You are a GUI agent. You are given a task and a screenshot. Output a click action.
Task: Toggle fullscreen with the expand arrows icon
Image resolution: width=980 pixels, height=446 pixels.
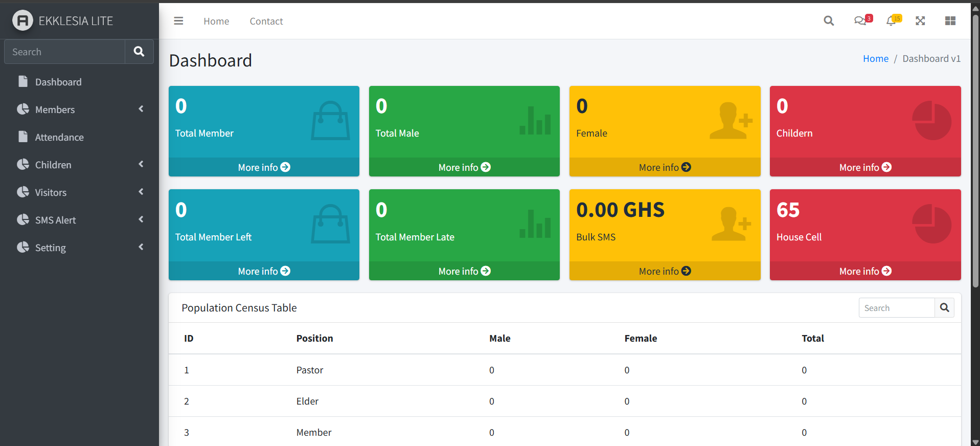point(920,21)
